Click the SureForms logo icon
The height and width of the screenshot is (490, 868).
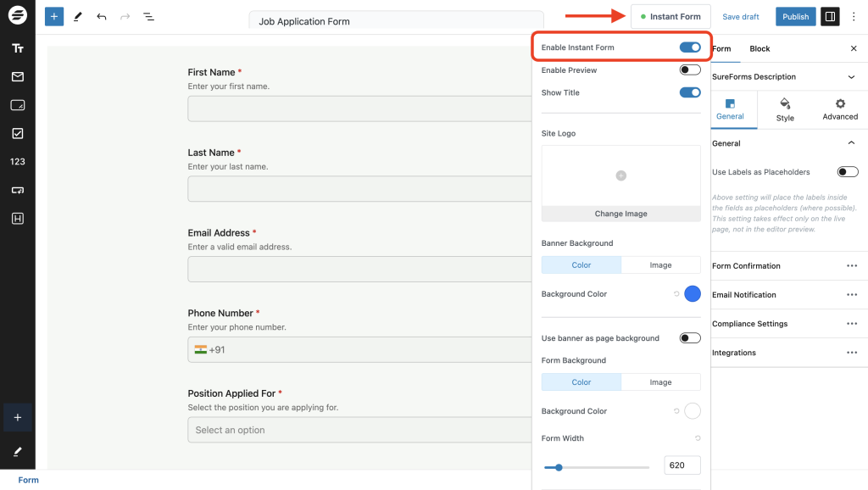(17, 16)
